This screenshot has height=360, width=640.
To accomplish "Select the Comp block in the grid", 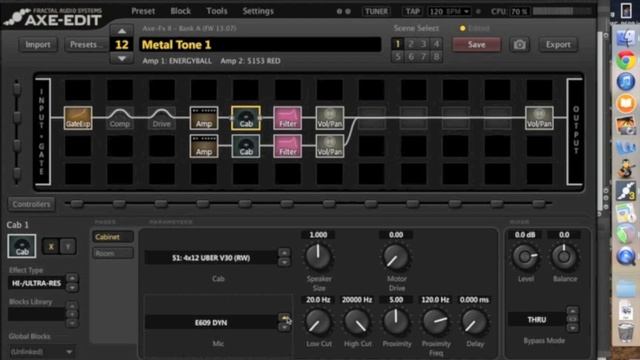I will pyautogui.click(x=120, y=118).
